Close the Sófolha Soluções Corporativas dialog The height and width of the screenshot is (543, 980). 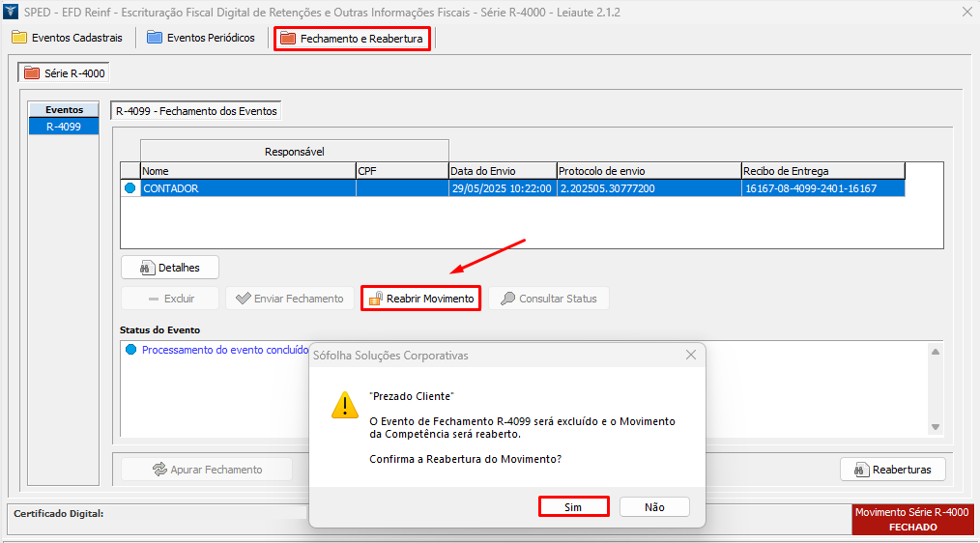point(690,356)
